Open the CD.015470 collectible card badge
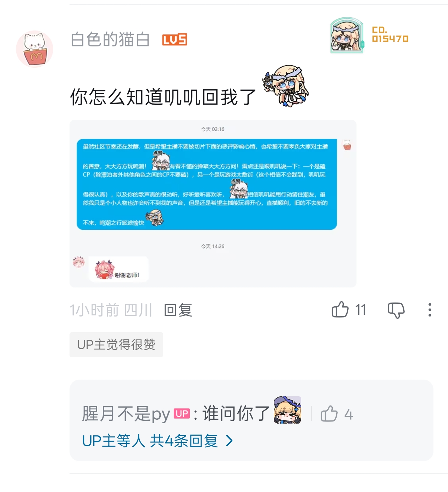The image size is (448, 492). coord(369,35)
